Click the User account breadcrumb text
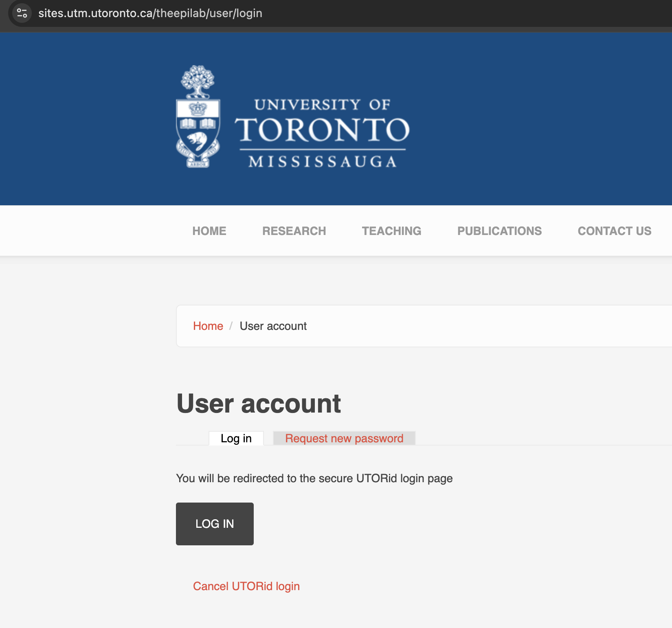Image resolution: width=672 pixels, height=628 pixels. pos(273,326)
